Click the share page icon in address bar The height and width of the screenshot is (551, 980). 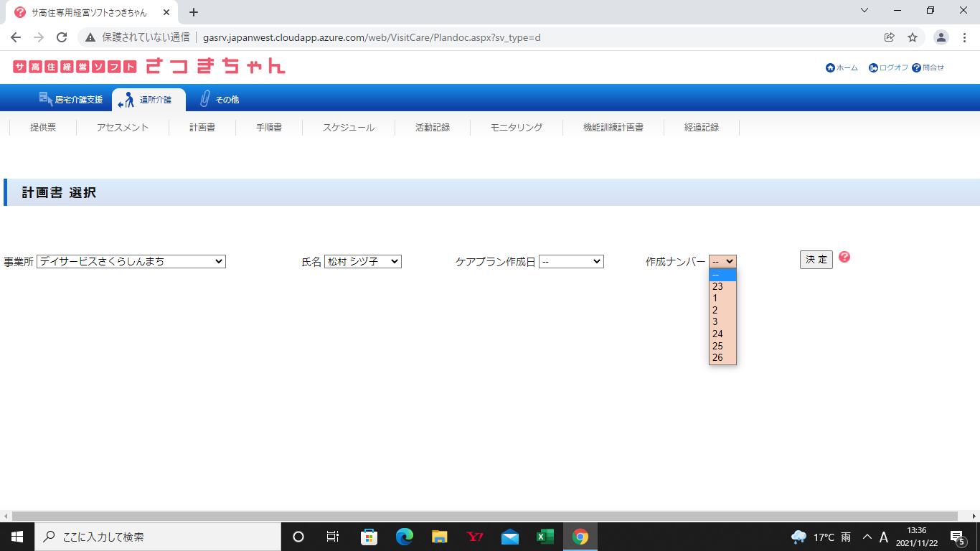[890, 37]
